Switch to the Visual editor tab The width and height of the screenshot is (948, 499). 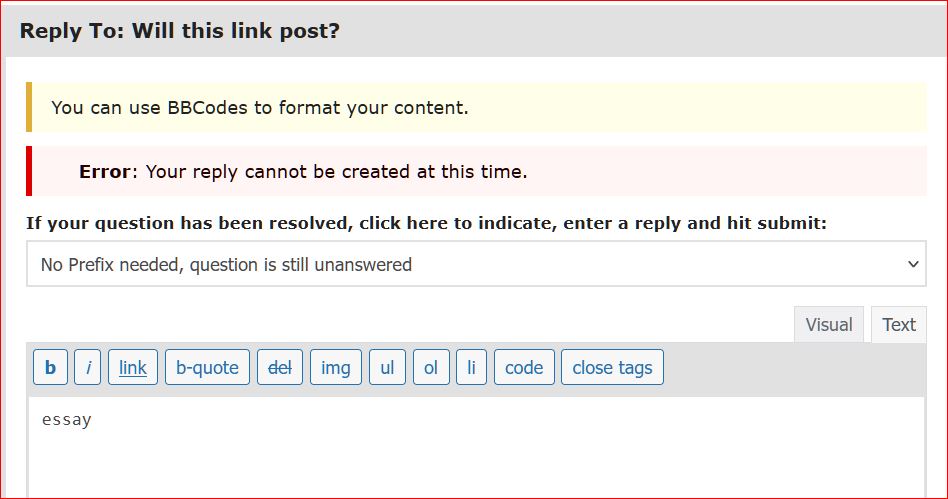(x=829, y=325)
